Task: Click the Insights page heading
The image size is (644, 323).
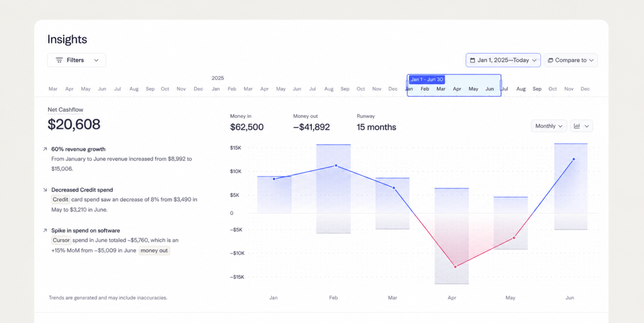Action: click(x=67, y=39)
